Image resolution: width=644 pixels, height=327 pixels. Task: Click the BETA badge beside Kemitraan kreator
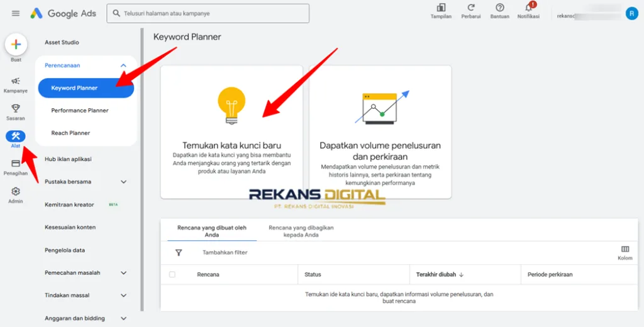click(x=113, y=204)
